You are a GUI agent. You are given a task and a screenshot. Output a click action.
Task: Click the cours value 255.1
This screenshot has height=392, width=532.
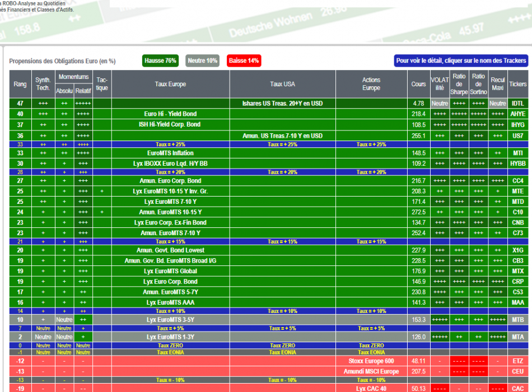418,136
